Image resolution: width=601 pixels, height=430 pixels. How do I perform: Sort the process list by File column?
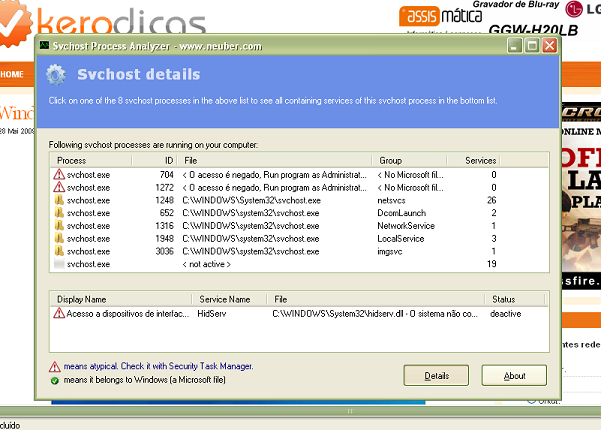[x=274, y=160]
